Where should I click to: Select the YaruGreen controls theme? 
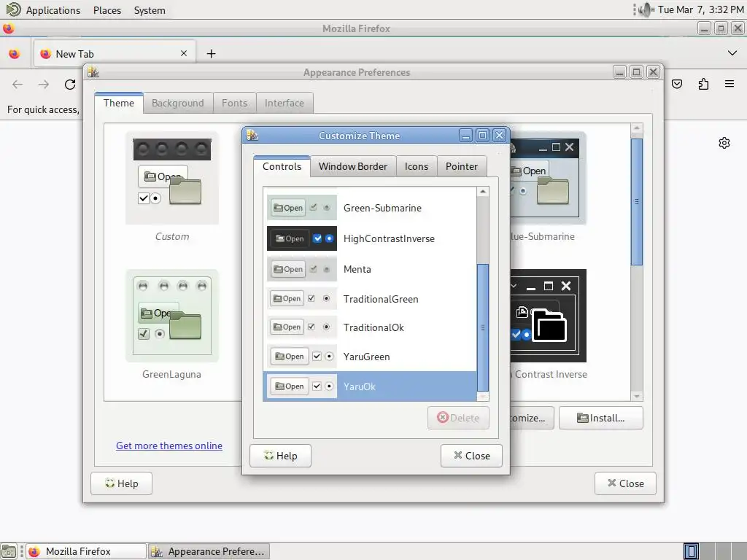(370, 357)
